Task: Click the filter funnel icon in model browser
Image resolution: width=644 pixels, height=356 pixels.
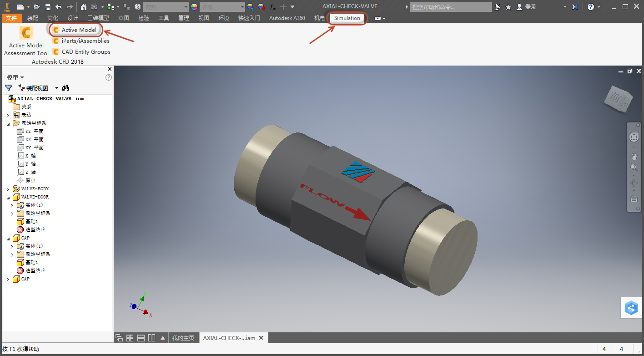Action: coord(9,88)
